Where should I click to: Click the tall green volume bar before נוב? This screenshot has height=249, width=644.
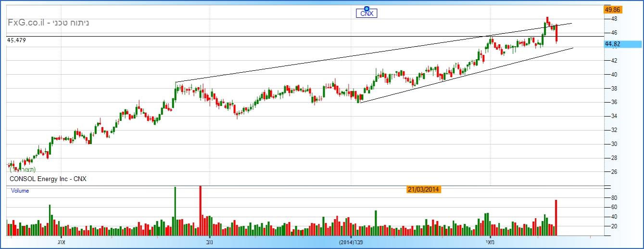[175, 211]
